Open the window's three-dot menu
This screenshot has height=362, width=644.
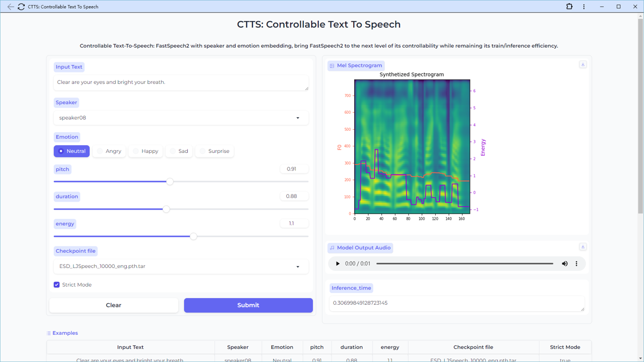pyautogui.click(x=584, y=7)
